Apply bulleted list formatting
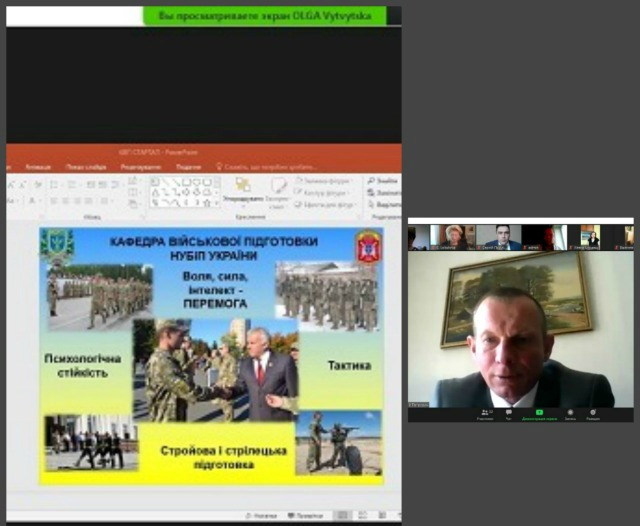Viewport: 640px width, 526px height. 55,185
